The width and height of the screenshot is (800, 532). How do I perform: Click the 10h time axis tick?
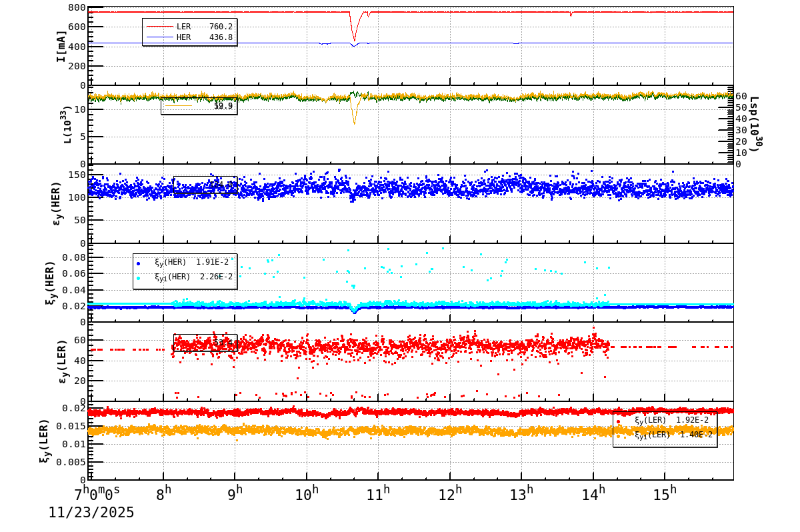[307, 493]
